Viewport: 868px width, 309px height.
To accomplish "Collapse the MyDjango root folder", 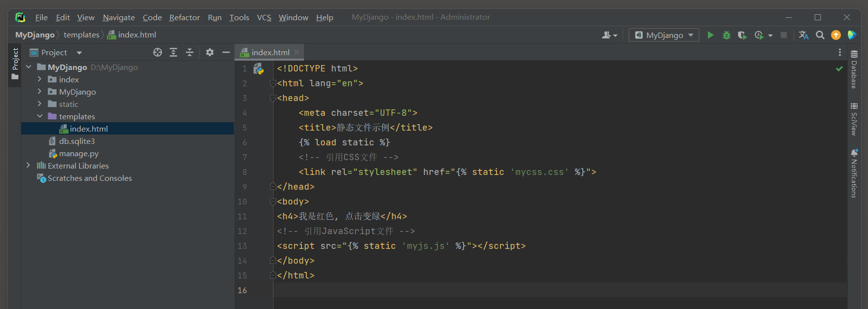I will point(29,67).
